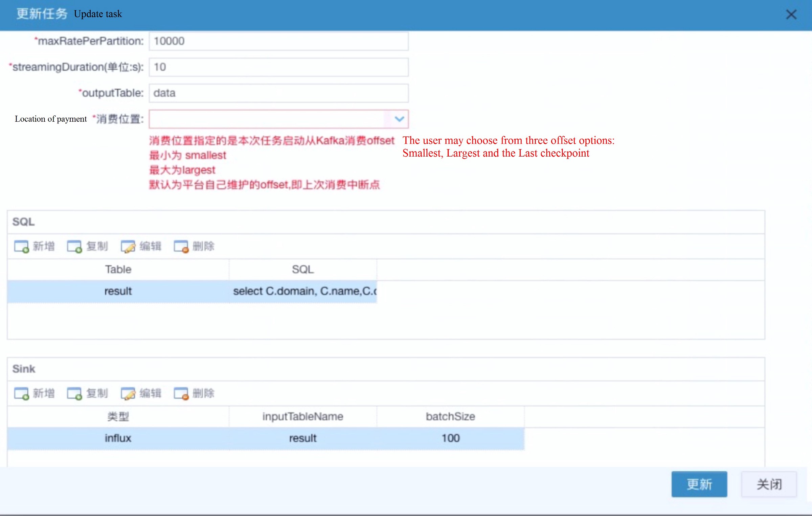Screen dimensions: 812x516
Task: Select the outputTable text field
Action: click(x=278, y=93)
